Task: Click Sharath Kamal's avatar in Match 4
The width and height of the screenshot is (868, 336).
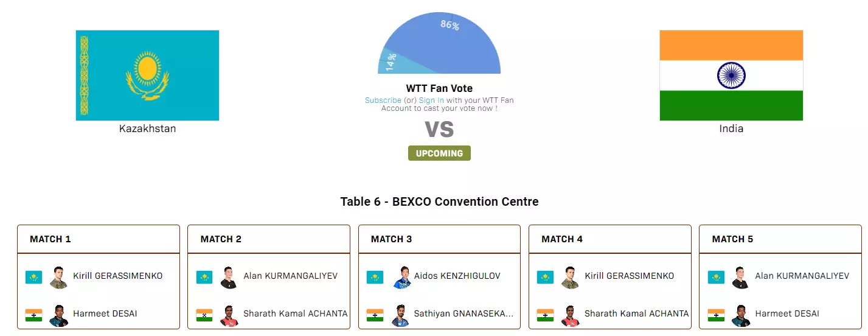Action: point(570,315)
